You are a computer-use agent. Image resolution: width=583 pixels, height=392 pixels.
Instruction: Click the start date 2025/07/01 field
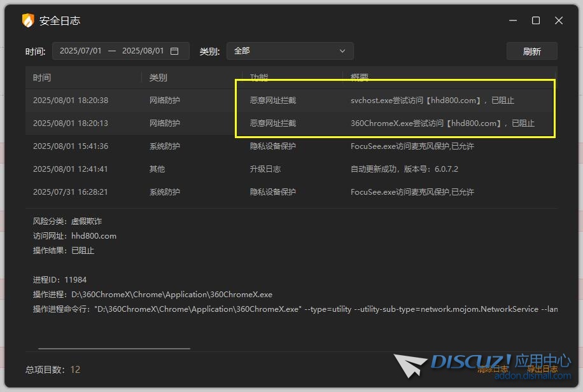coord(81,51)
